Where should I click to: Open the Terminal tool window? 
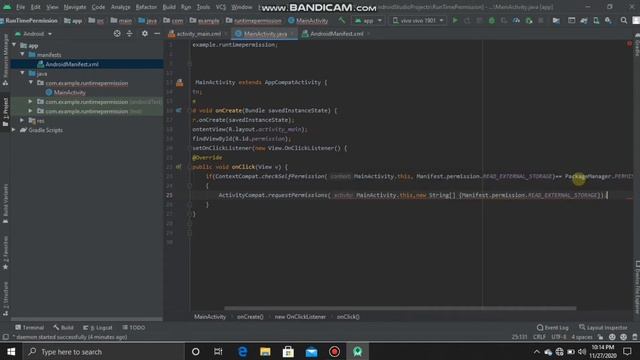coord(29,327)
